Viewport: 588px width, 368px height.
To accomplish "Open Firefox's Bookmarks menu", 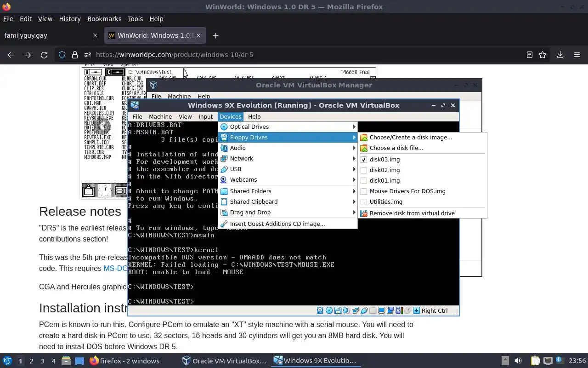I will [x=104, y=19].
